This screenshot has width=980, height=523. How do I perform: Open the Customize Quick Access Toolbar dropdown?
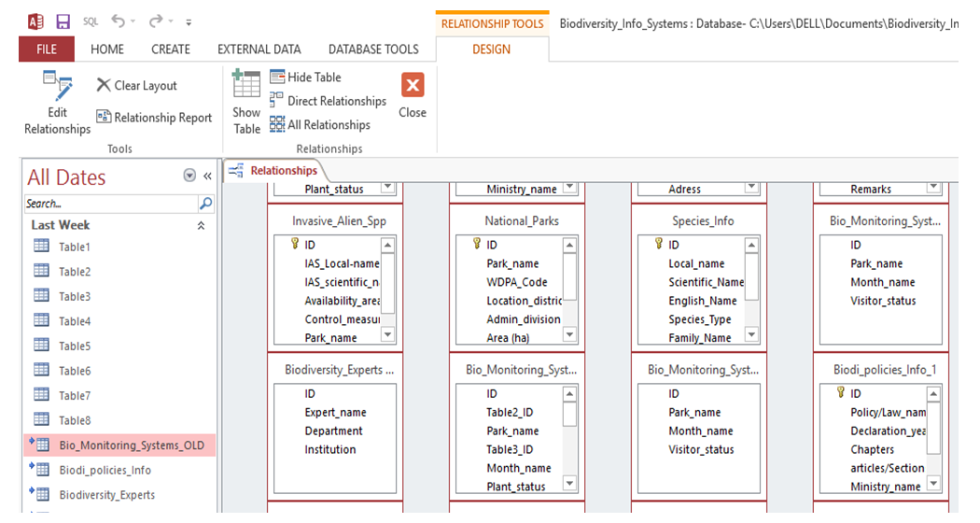click(x=189, y=21)
